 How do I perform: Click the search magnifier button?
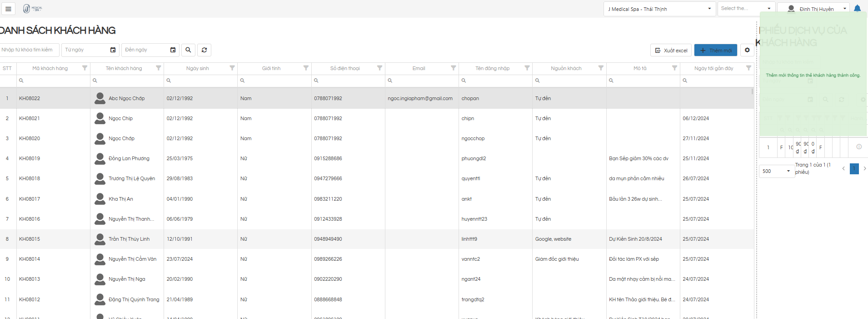[188, 50]
